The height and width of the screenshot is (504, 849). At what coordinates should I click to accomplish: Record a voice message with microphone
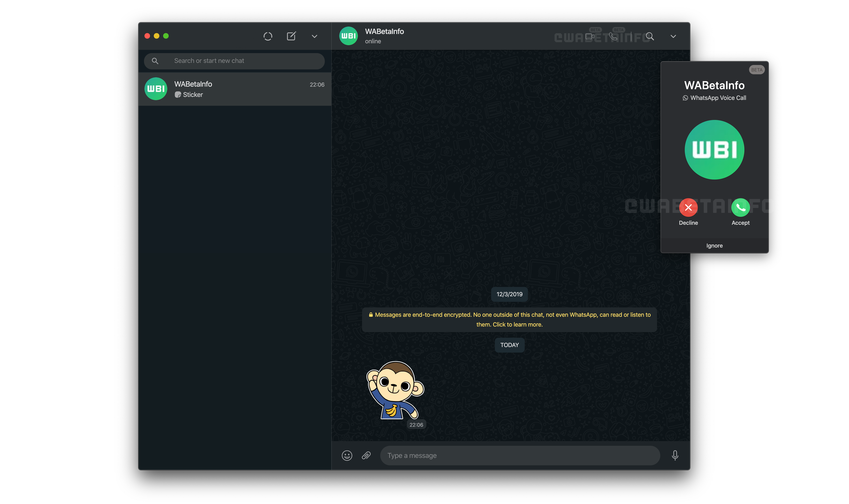675,455
